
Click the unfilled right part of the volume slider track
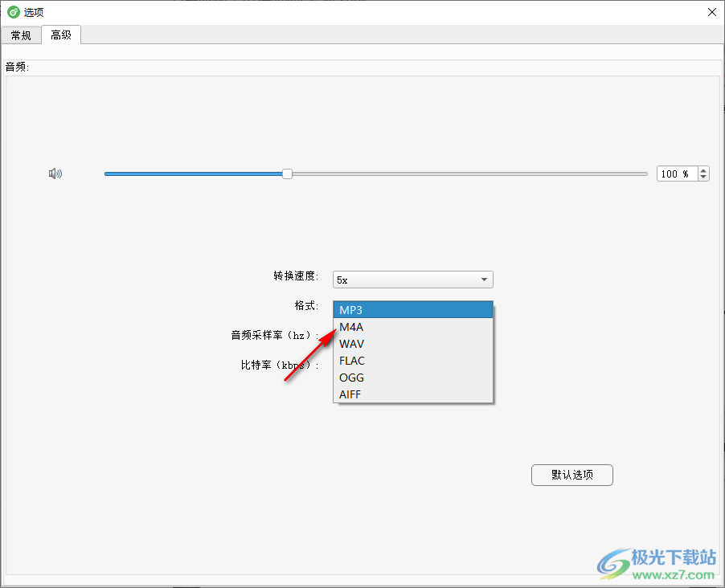pos(469,174)
